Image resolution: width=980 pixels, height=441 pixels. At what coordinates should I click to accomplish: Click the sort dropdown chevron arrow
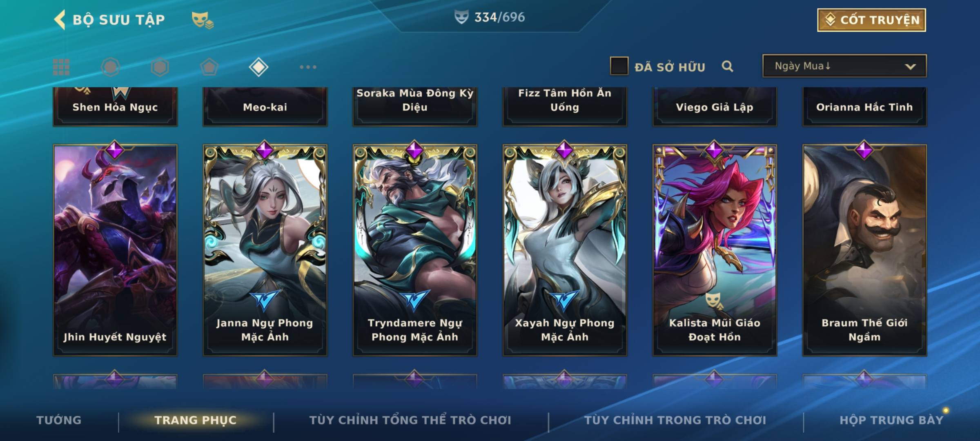pos(910,67)
